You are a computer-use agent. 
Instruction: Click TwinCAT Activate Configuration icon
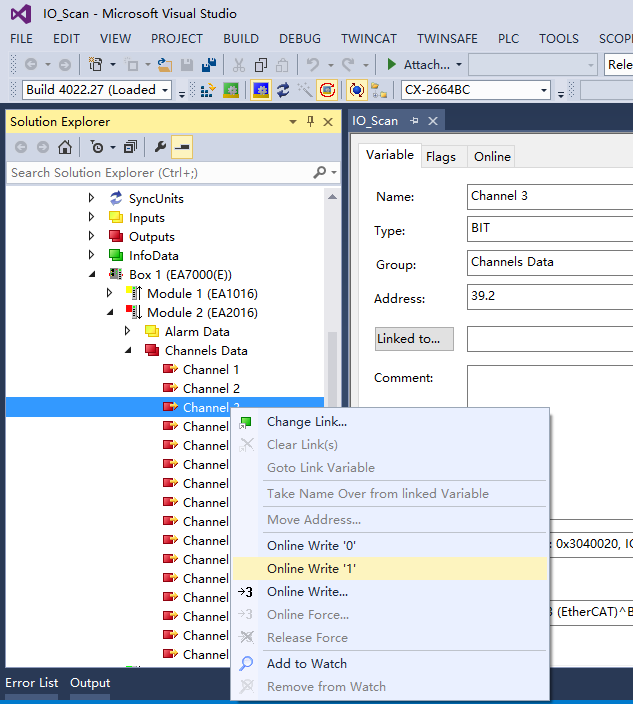[x=208, y=90]
